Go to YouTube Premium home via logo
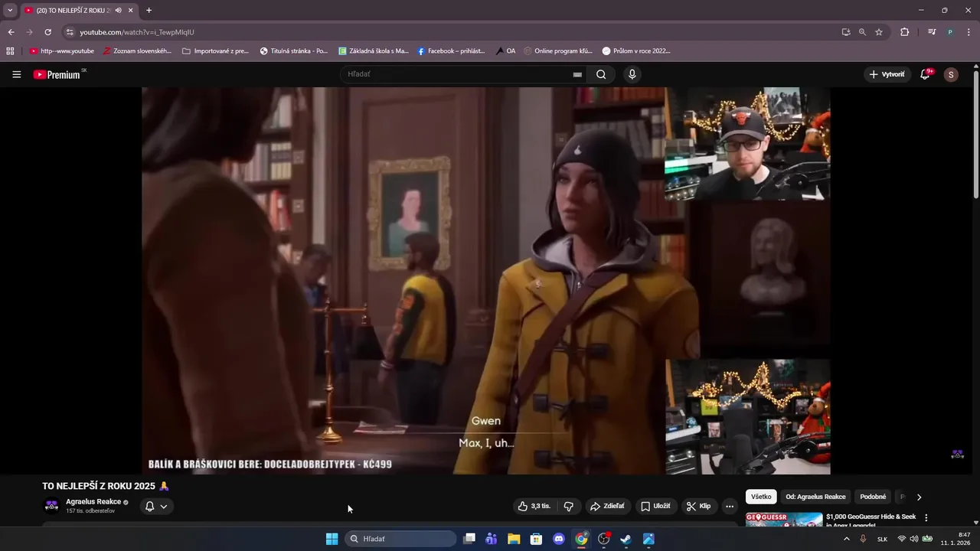This screenshot has width=980, height=551. pos(58,74)
